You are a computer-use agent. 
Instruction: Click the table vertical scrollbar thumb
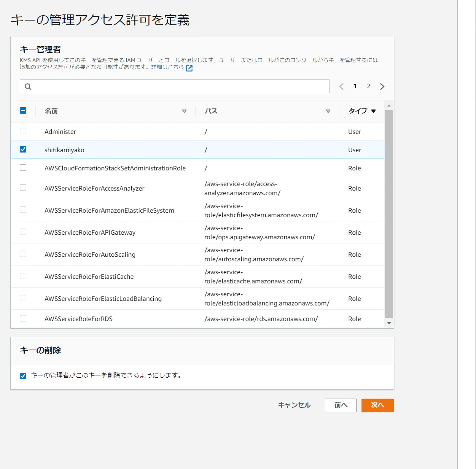coord(389,214)
